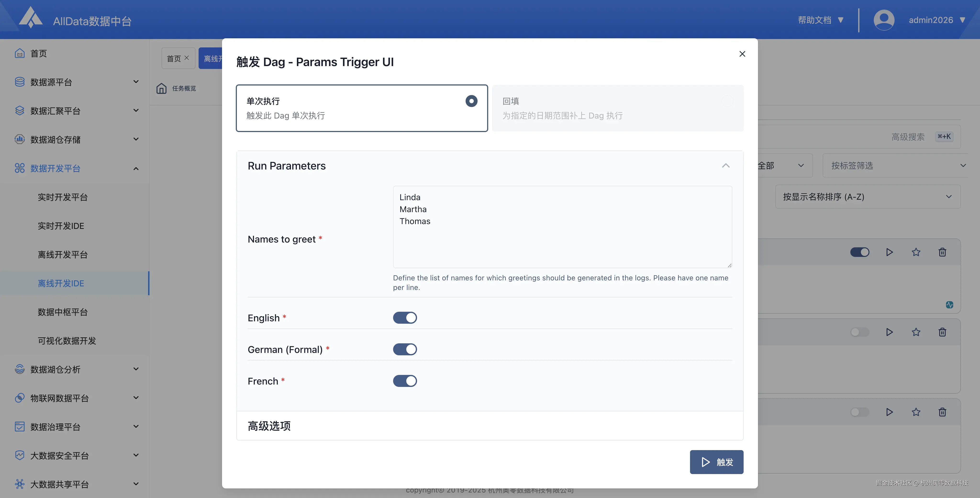This screenshot has height=498, width=980.
Task: Click the trash icon in the third DAG row
Action: click(942, 412)
